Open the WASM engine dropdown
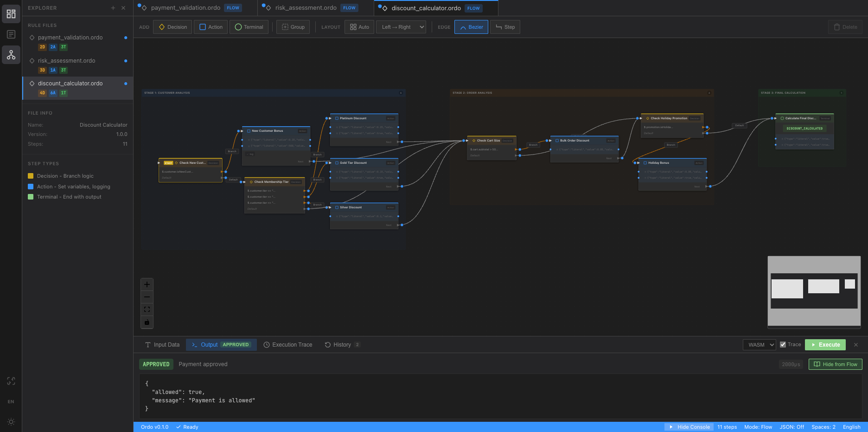The width and height of the screenshot is (868, 432). click(759, 345)
